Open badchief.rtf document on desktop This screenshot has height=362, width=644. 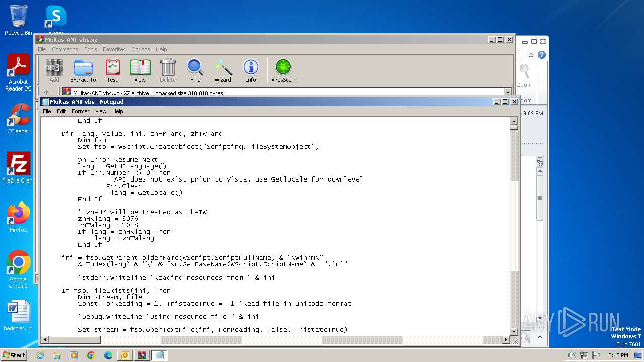point(18,316)
